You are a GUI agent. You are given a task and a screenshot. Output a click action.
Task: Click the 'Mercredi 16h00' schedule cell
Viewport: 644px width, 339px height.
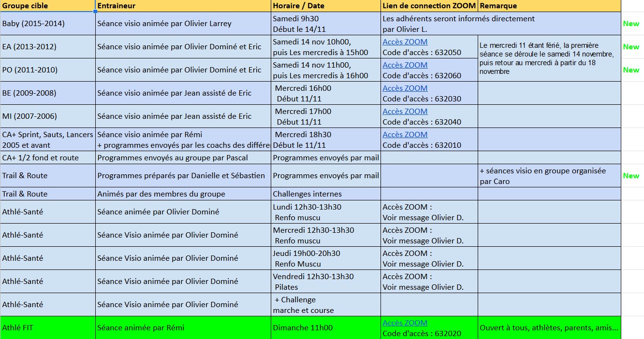(x=326, y=93)
